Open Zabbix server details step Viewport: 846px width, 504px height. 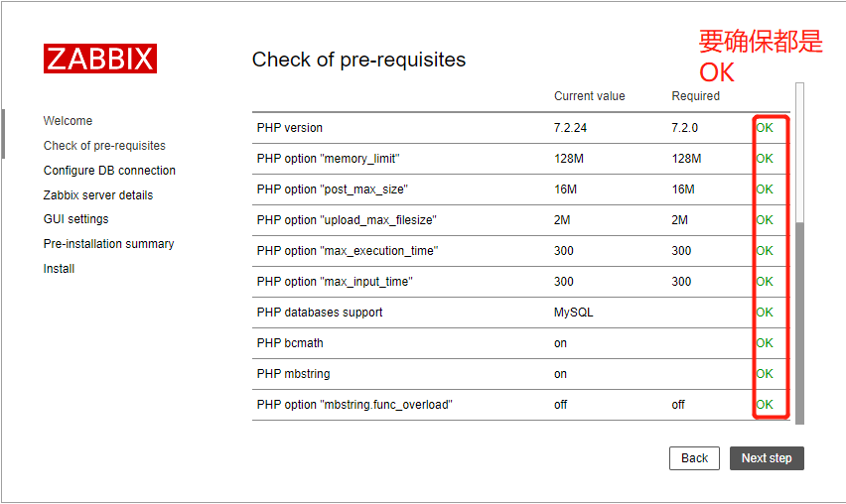pos(98,195)
